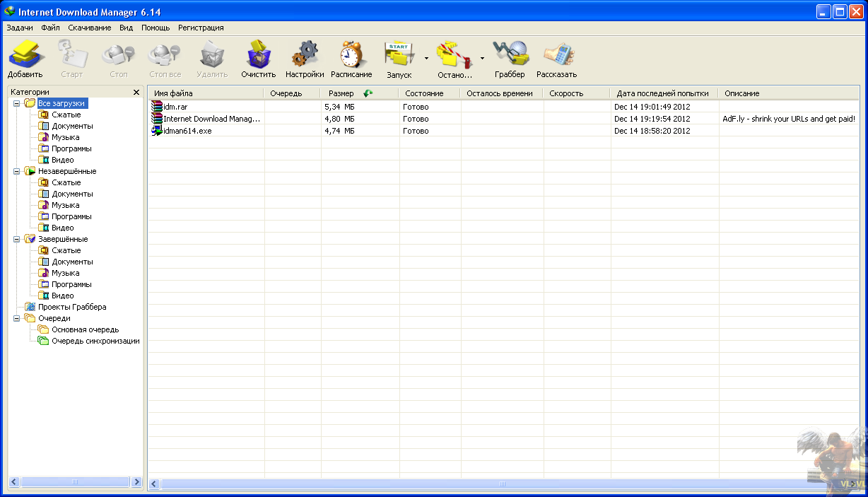
Task: Open the Помощь menu
Action: point(156,28)
